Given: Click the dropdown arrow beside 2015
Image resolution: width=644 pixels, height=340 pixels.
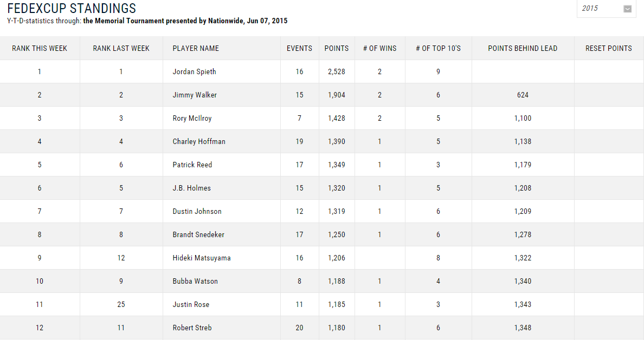Looking at the screenshot, I should point(628,9).
